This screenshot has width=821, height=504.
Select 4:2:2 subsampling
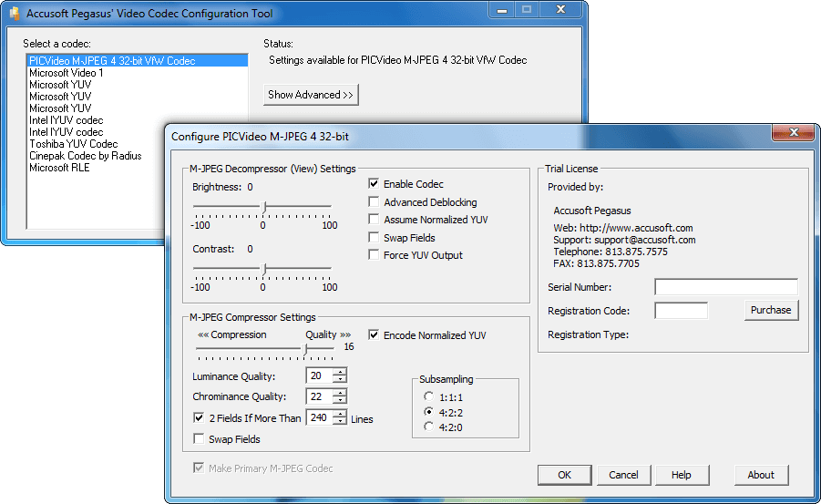(429, 412)
